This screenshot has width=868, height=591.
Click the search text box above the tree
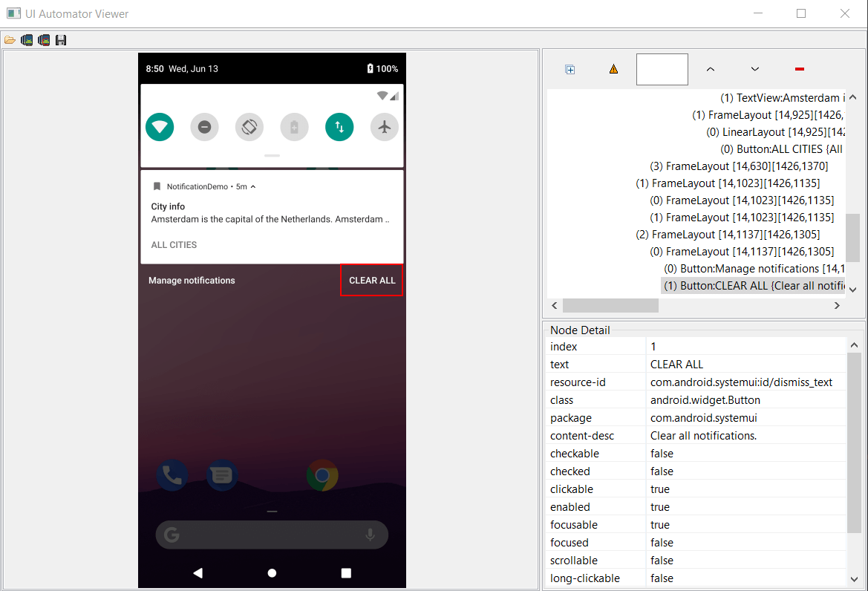click(x=662, y=69)
